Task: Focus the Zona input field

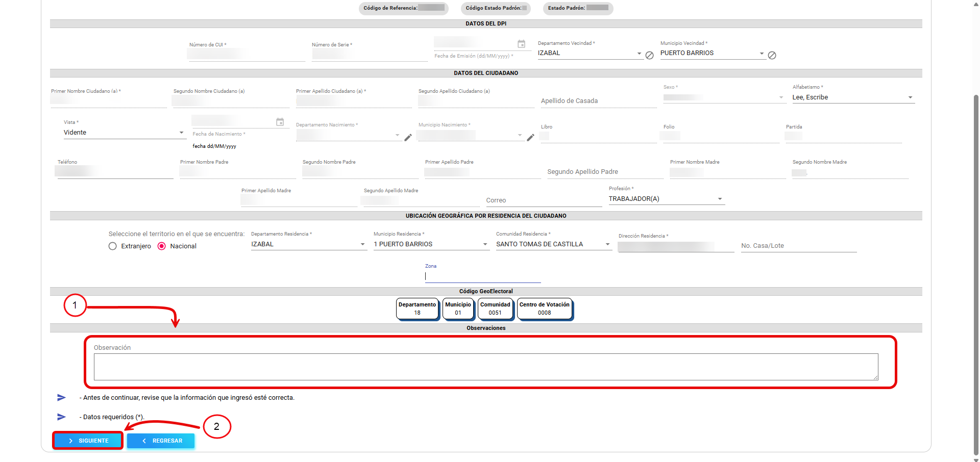Action: [482, 276]
